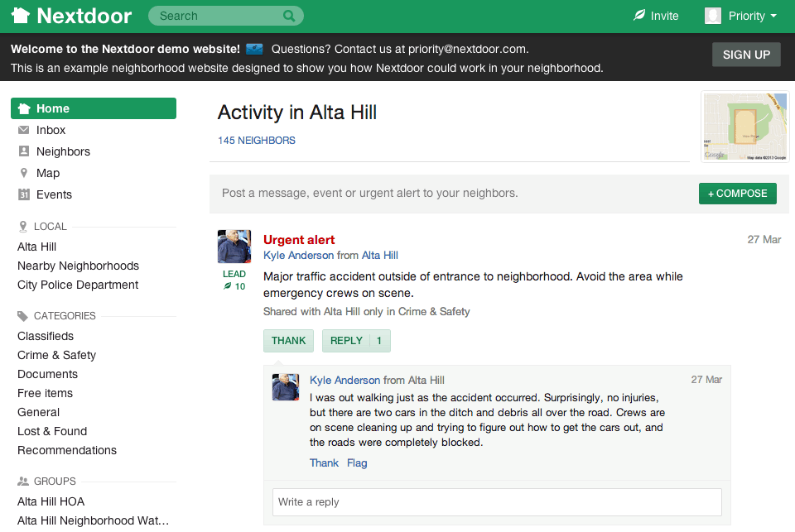795x532 pixels.
Task: Go to Inbox
Action: coord(51,130)
